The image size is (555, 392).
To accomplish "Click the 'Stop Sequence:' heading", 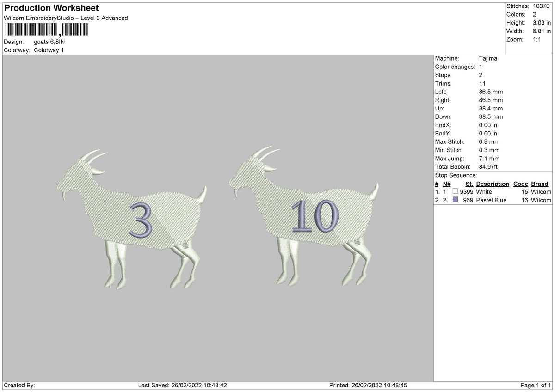I will coord(456,175).
